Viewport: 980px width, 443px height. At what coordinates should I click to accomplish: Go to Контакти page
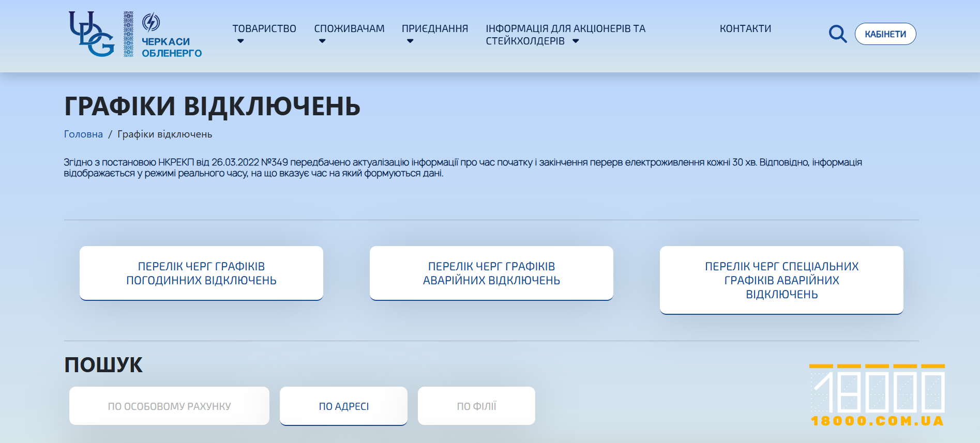point(745,28)
